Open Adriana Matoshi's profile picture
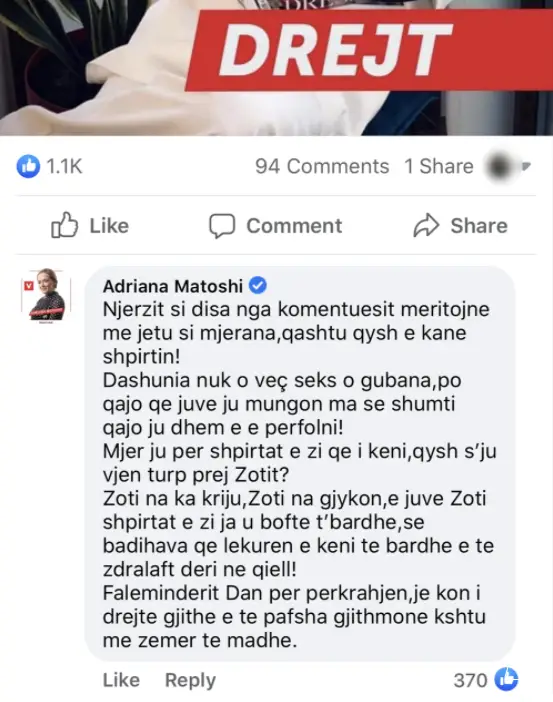 pos(46,295)
